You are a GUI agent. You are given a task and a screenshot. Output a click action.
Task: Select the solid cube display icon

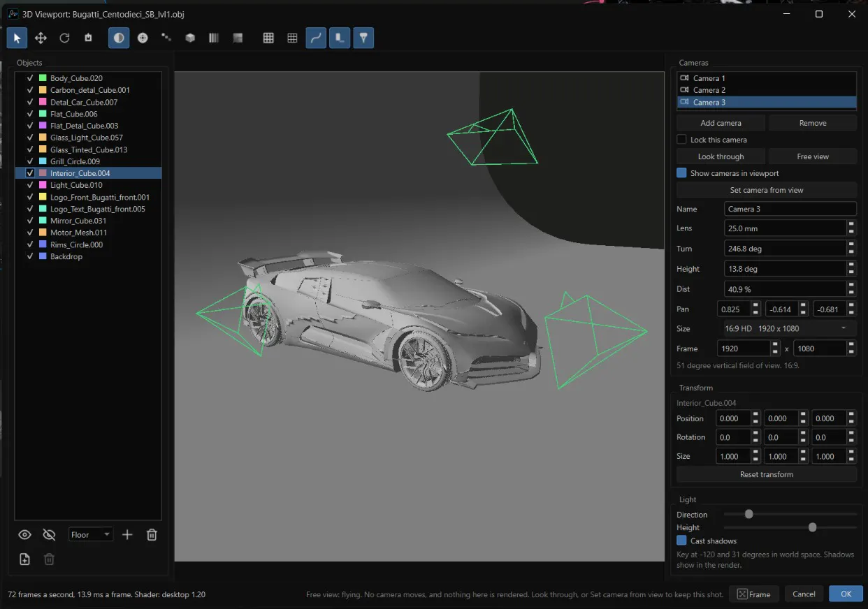190,38
